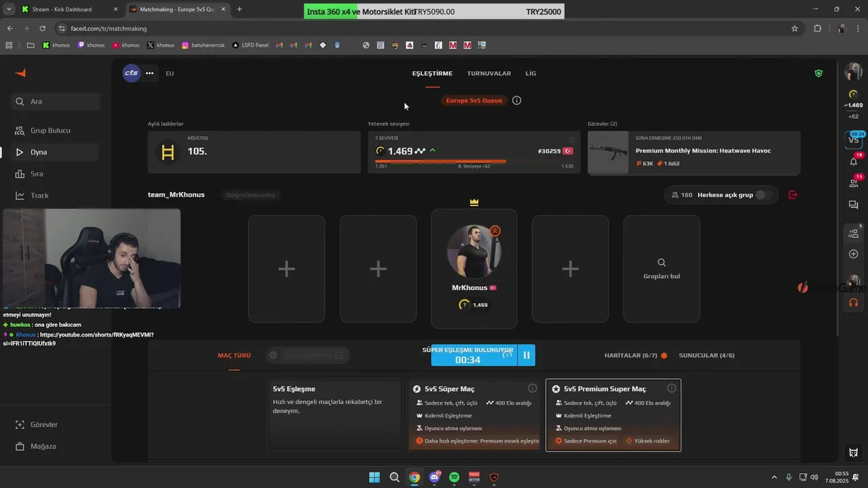Image resolution: width=868 pixels, height=488 pixels.
Task: Switch to the EŞLEŞTİRME tab
Action: click(432, 73)
